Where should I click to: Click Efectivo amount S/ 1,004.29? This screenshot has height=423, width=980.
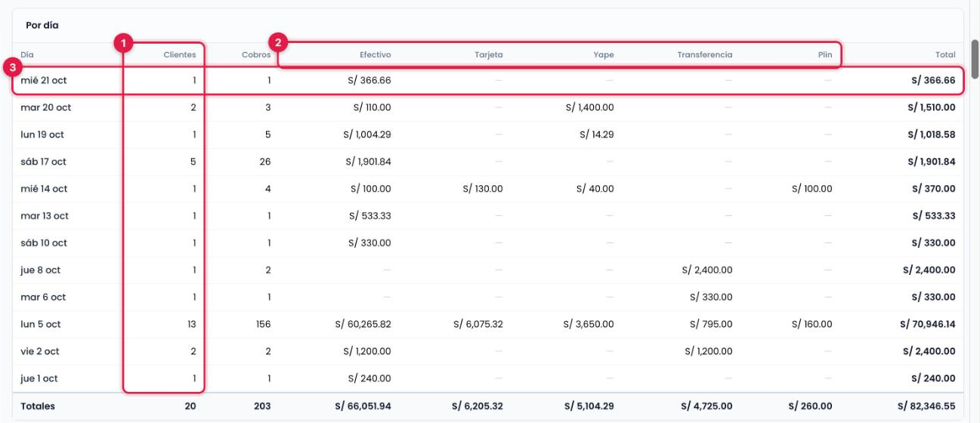(368, 134)
